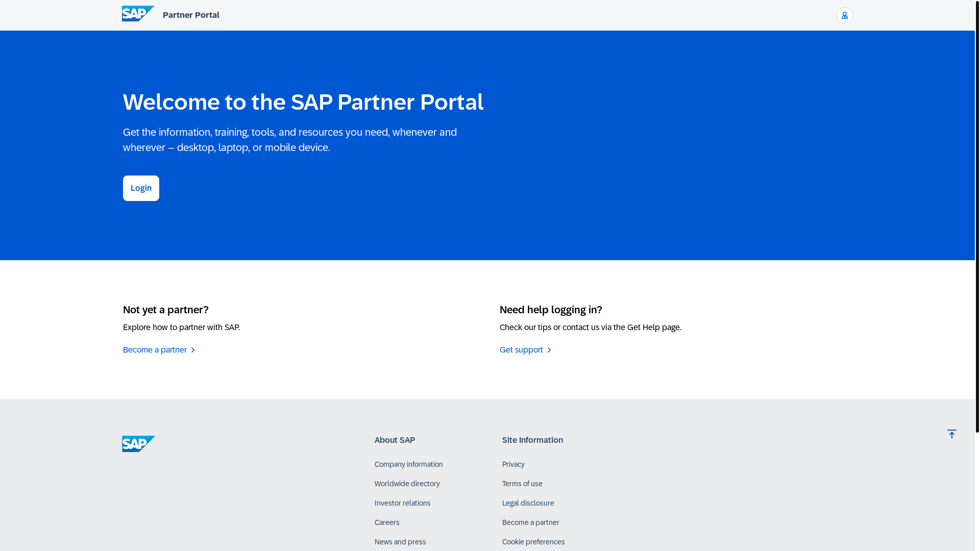This screenshot has height=551, width=980.
Task: Click the Not yet a partner? heading
Action: pyautogui.click(x=166, y=310)
